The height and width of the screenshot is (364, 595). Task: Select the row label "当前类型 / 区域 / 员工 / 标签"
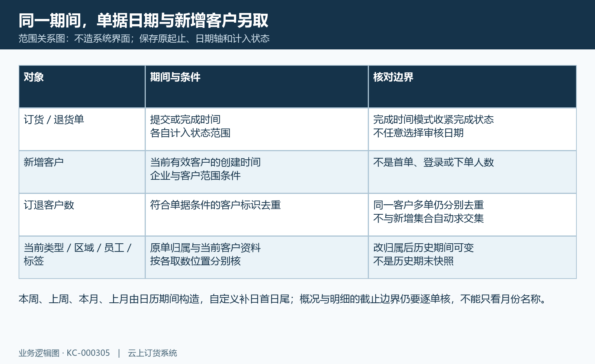click(x=77, y=254)
